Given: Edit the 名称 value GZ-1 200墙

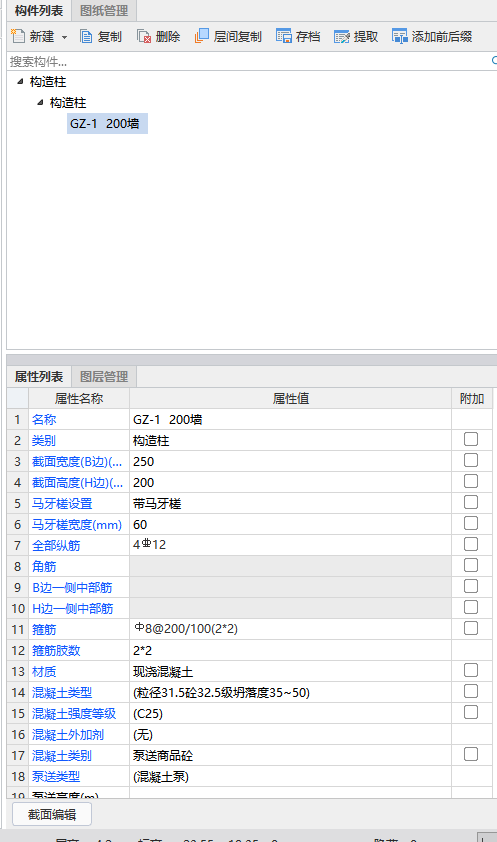Looking at the screenshot, I should point(290,419).
